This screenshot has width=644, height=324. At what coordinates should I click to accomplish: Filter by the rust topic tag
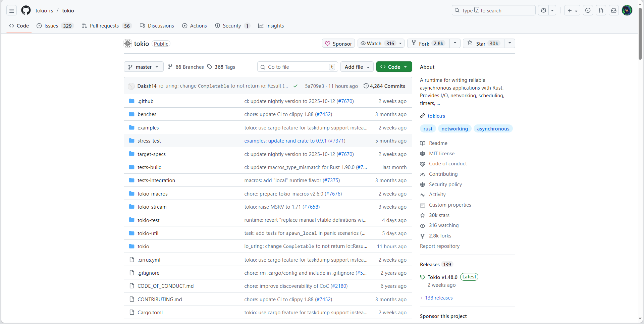pyautogui.click(x=428, y=129)
